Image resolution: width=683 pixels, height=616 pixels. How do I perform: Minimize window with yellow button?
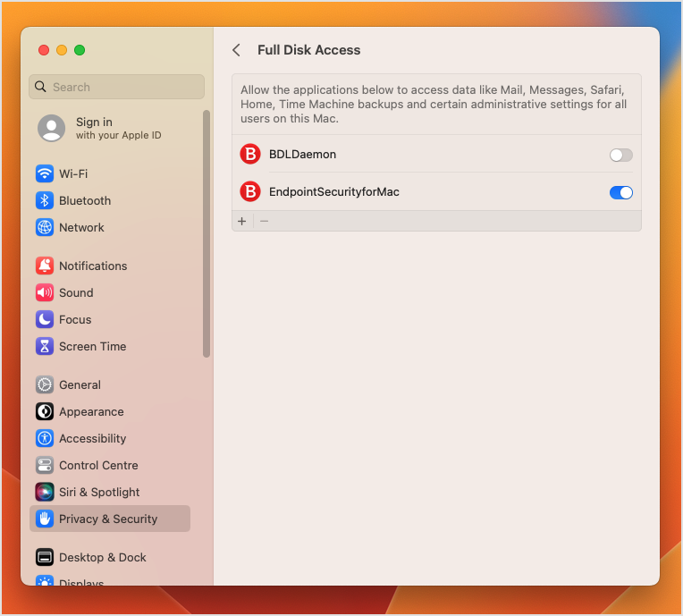pyautogui.click(x=62, y=50)
